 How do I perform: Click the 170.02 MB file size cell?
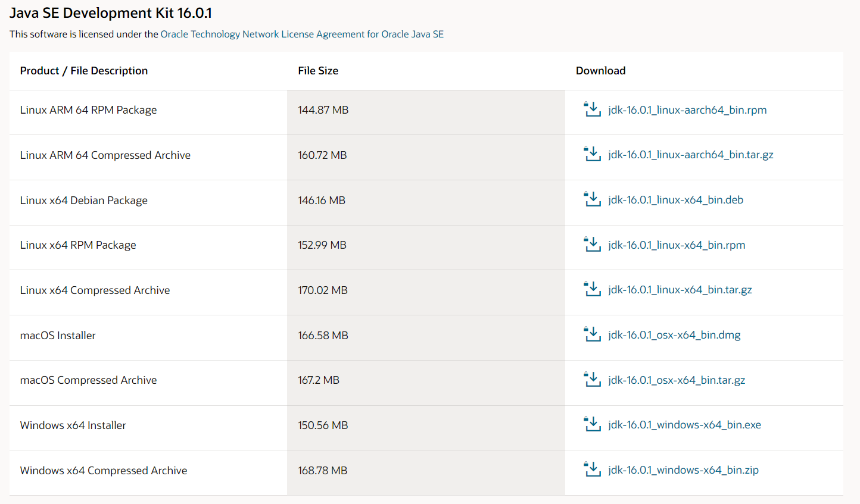(x=426, y=293)
